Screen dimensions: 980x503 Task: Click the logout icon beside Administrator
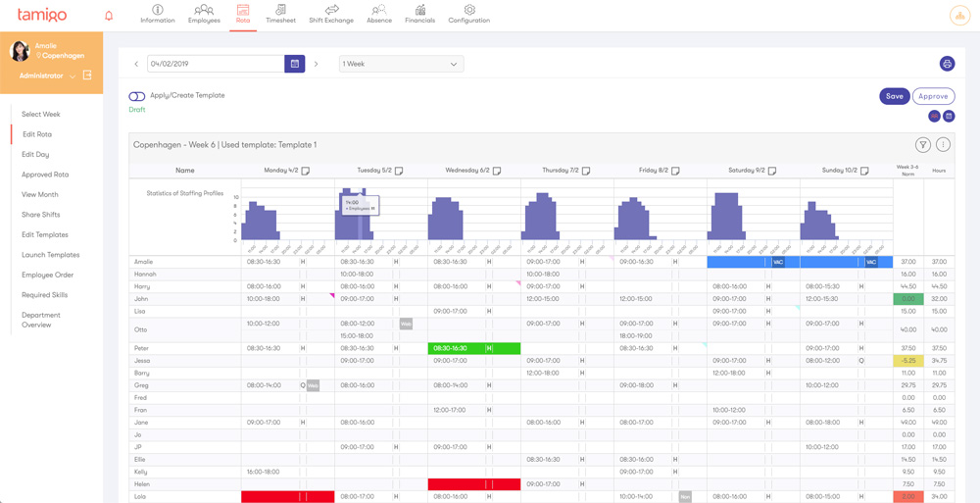[x=87, y=75]
